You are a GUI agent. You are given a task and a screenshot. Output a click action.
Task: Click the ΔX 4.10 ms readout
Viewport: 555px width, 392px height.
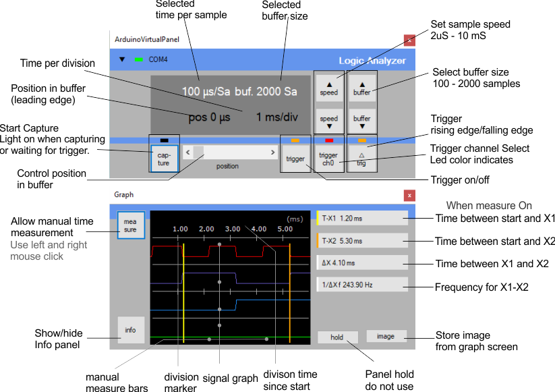click(x=361, y=262)
